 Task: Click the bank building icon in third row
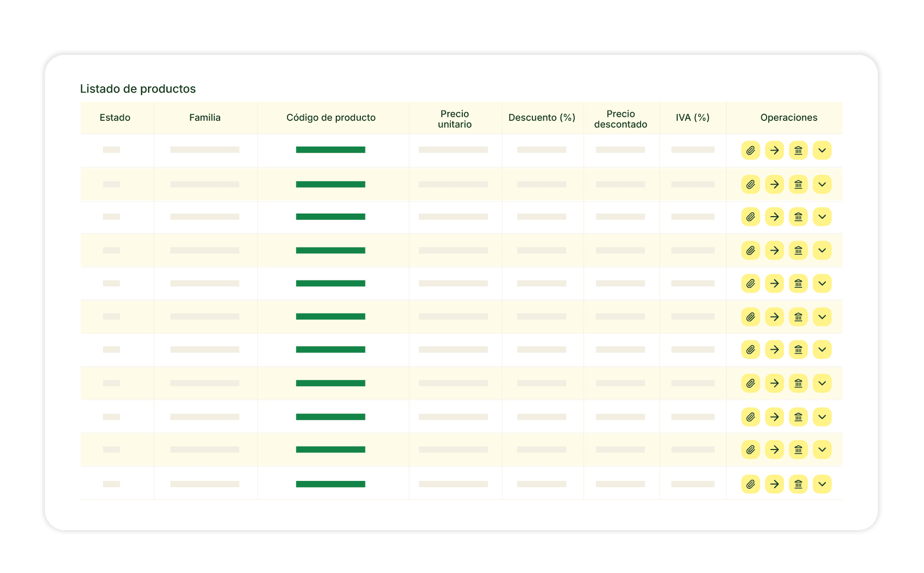point(798,217)
